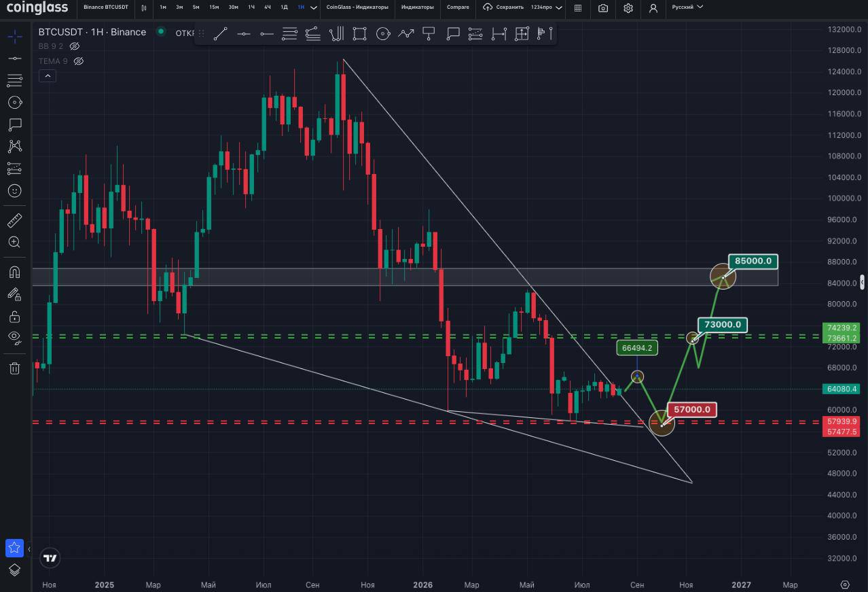This screenshot has width=868, height=592.
Task: Open forecasting tools in left sidebar
Action: tap(14, 169)
